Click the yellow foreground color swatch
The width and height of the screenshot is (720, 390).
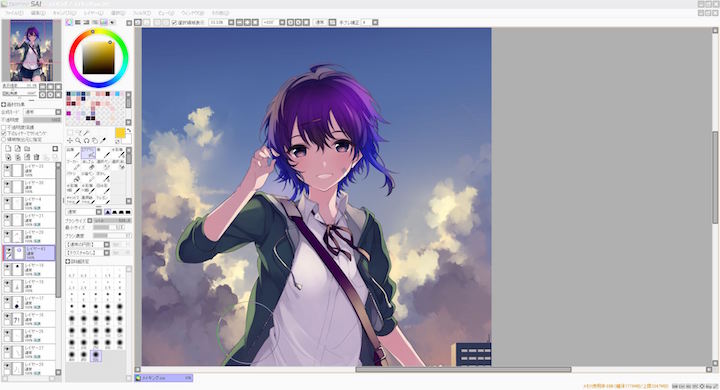tap(120, 133)
